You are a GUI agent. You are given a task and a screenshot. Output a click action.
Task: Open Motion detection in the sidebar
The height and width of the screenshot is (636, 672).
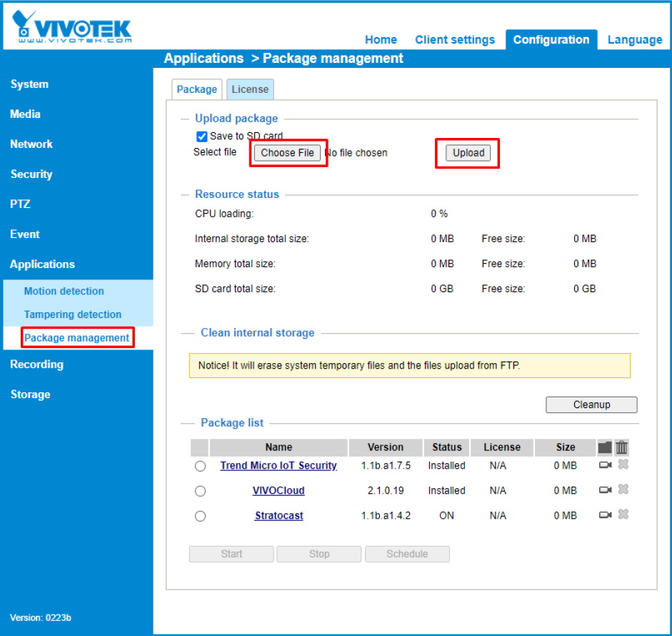click(x=64, y=292)
